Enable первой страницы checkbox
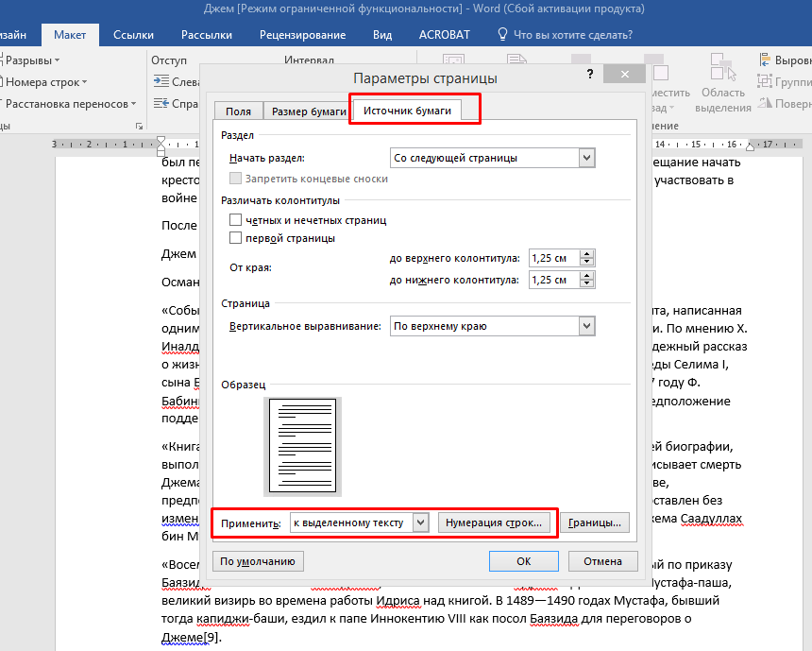 point(236,238)
